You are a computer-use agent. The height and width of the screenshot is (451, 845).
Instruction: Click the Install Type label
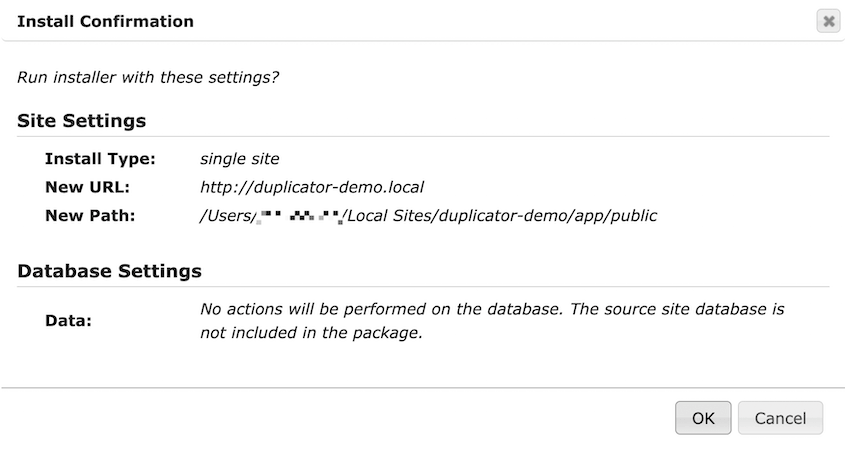[x=100, y=158]
